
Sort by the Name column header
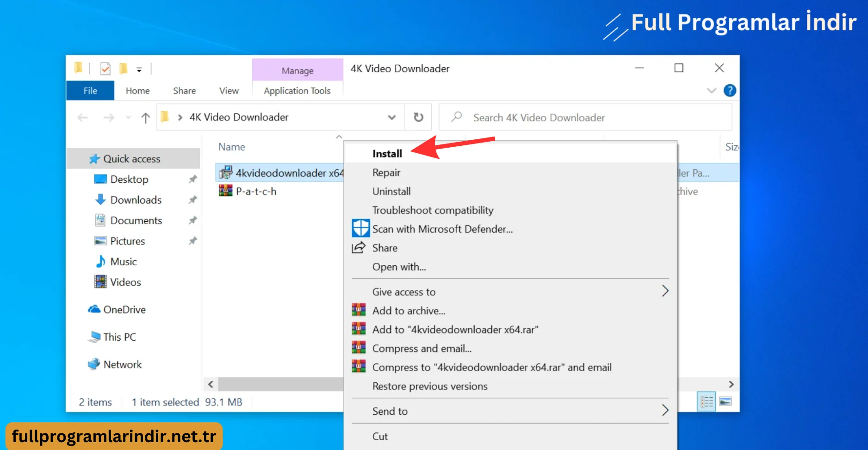click(232, 147)
